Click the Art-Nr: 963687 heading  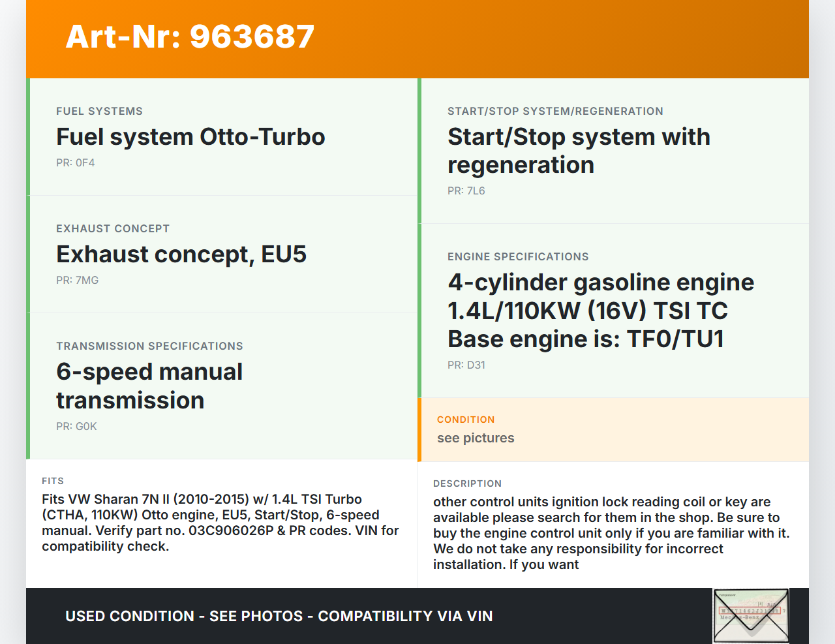tap(190, 37)
